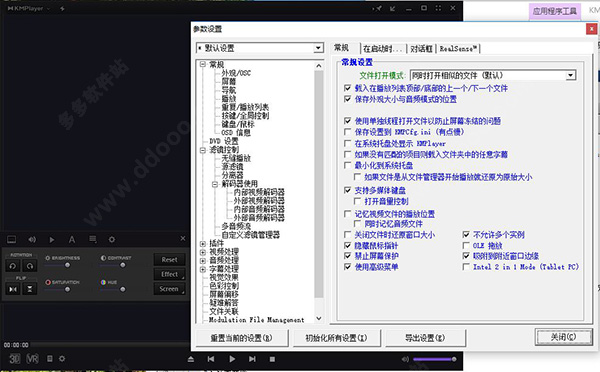Click the 关闭(C) button
Image resolution: width=600 pixels, height=372 pixels.
click(x=563, y=337)
